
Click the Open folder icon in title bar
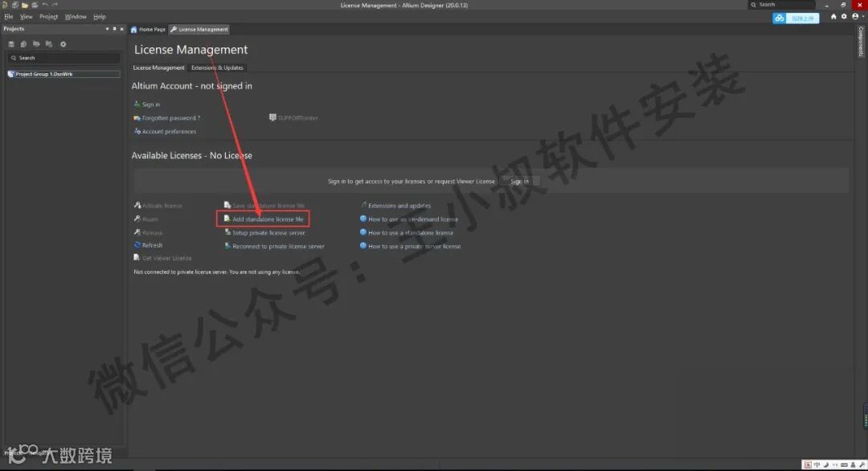(25, 5)
